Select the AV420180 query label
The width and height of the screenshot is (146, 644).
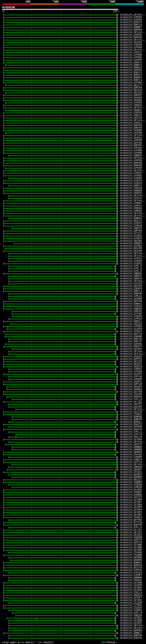point(8,8)
